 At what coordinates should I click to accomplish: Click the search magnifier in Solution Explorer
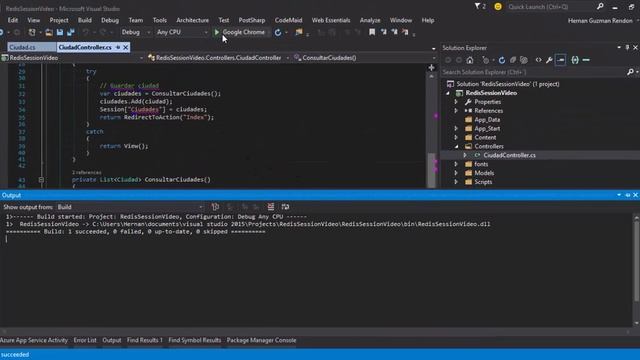pyautogui.click(x=630, y=72)
